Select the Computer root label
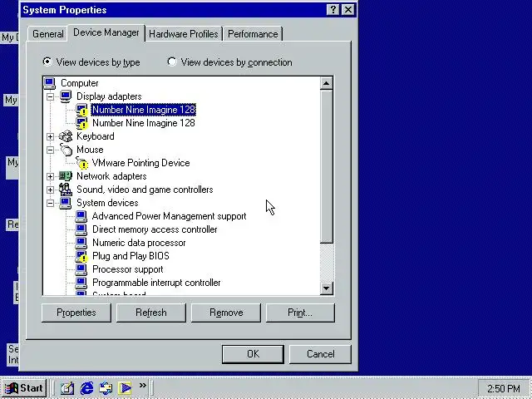The image size is (532, 399). point(80,83)
